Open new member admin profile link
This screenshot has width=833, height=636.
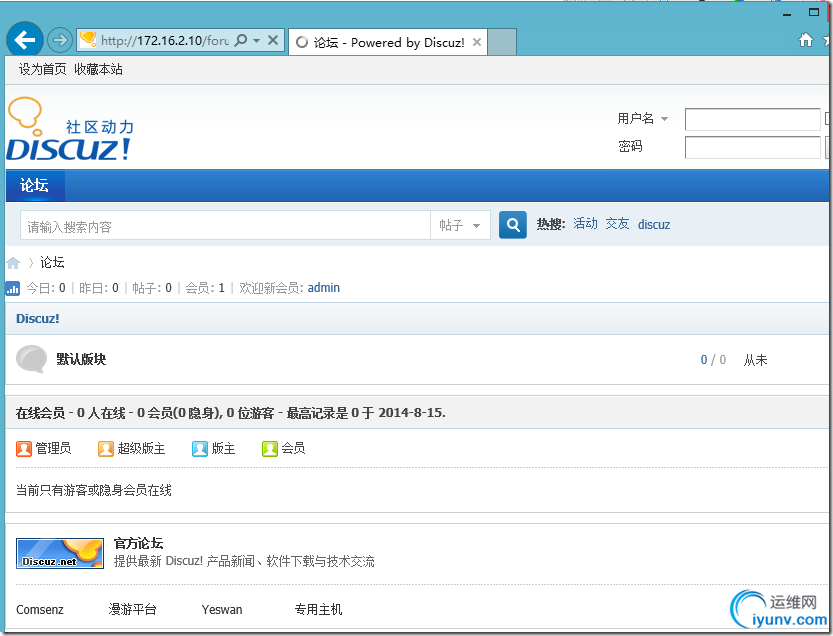tap(324, 287)
